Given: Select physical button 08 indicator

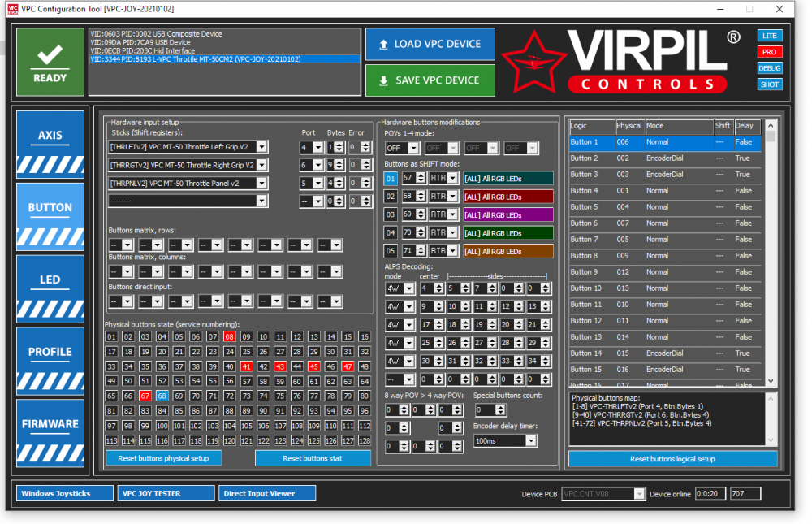Looking at the screenshot, I should coord(230,336).
